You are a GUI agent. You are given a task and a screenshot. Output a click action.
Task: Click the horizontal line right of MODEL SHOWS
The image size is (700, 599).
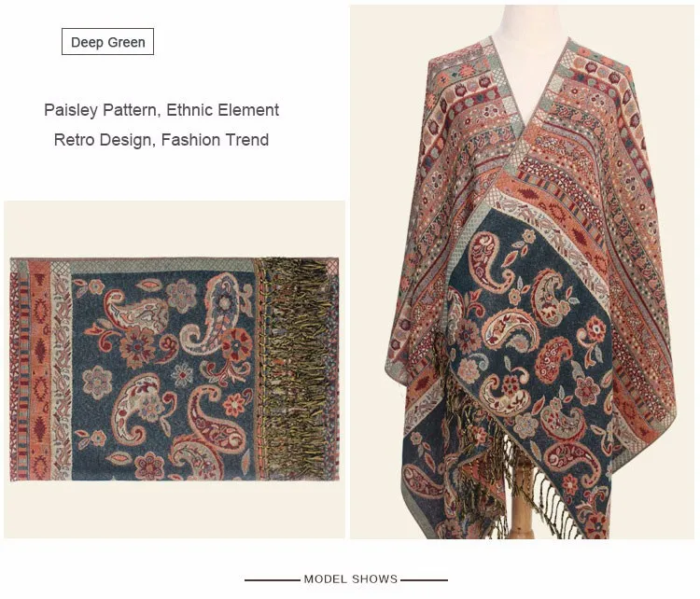pos(424,580)
